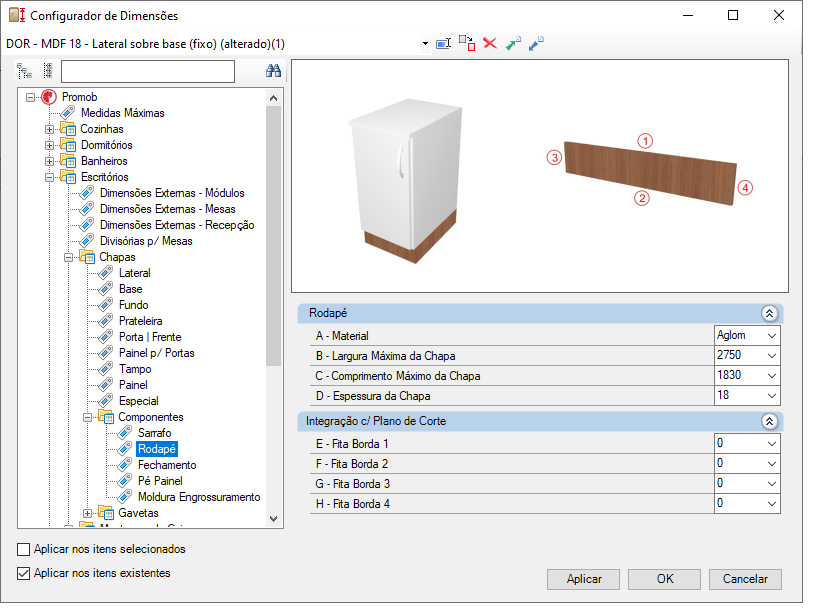Click the blue import arrow icon
Screen dimensions: 814x611
536,44
